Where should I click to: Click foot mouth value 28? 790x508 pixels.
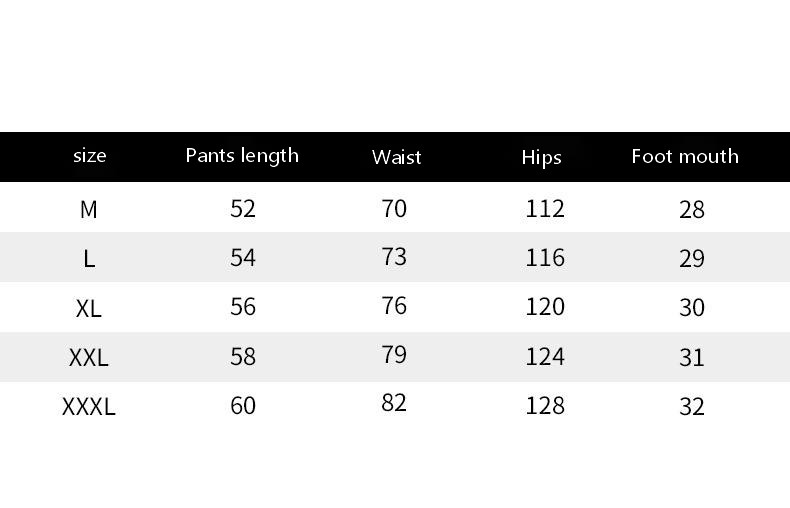[692, 210]
